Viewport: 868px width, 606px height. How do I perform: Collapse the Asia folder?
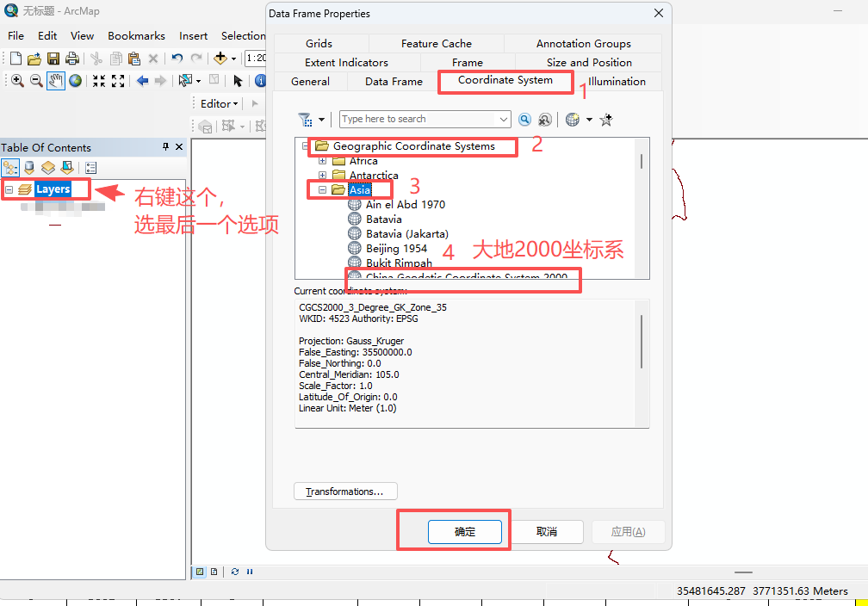(322, 190)
